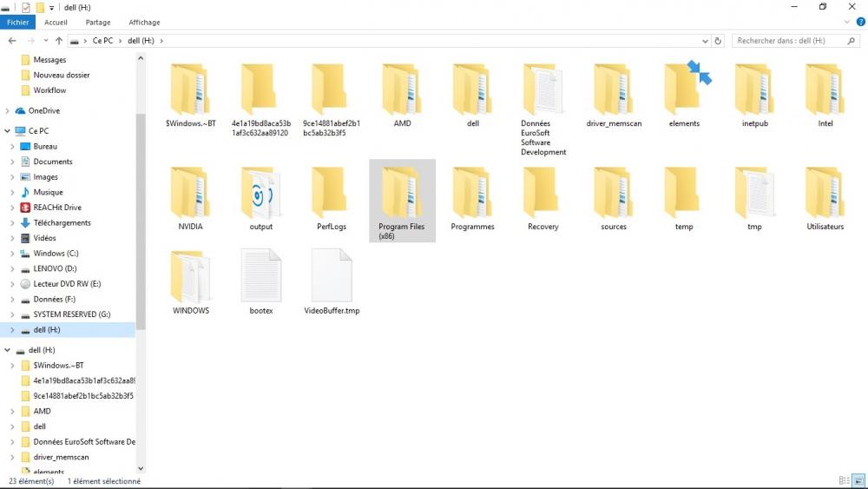The height and width of the screenshot is (489, 868).
Task: Select the sources folder icon
Action: (x=614, y=192)
